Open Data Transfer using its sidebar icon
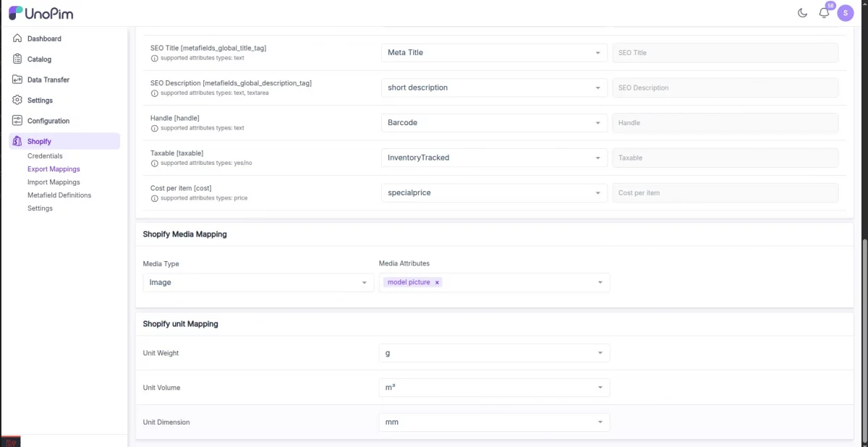 (17, 80)
